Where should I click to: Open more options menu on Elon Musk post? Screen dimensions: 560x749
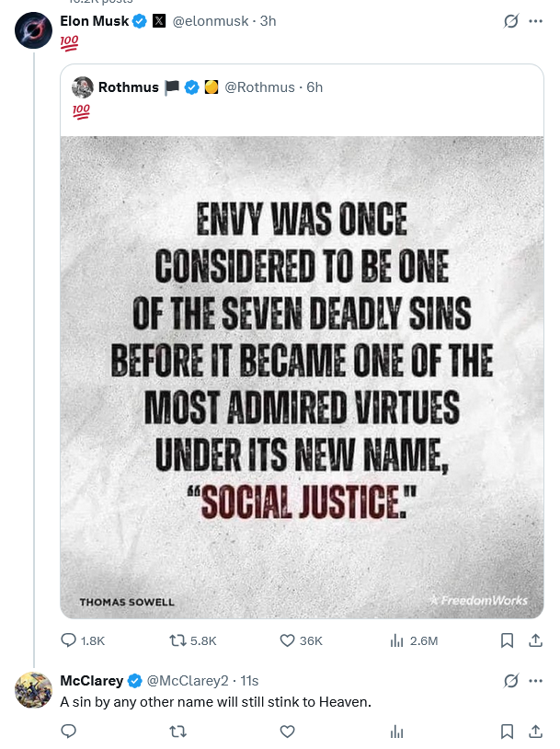535,21
